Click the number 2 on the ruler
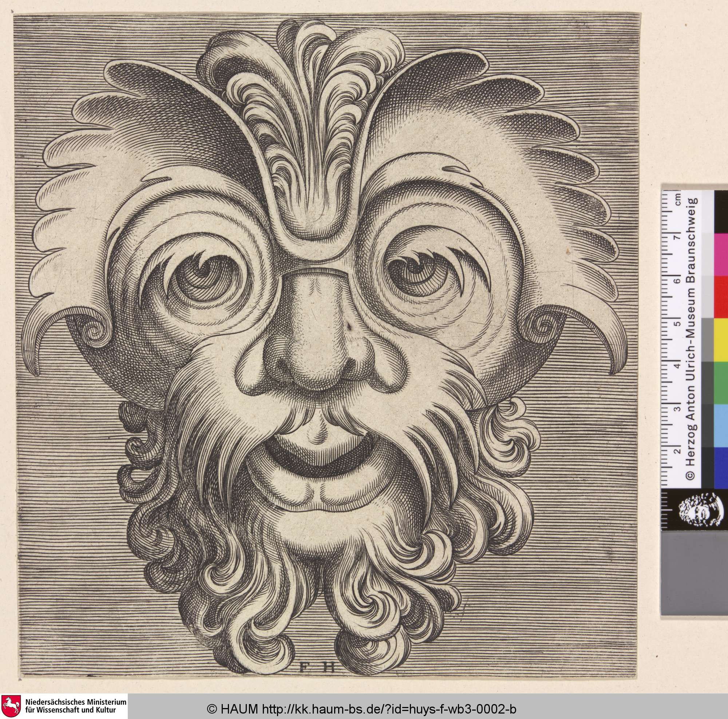728x719 pixels. click(677, 451)
